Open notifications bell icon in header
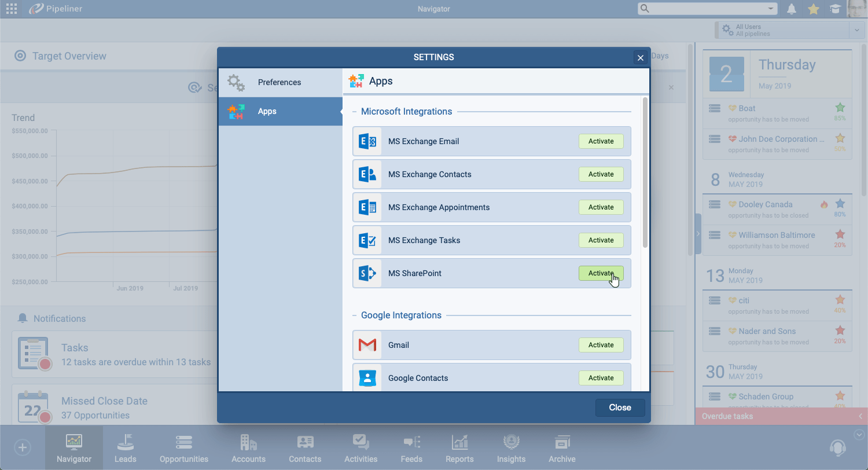This screenshot has height=470, width=868. (792, 9)
